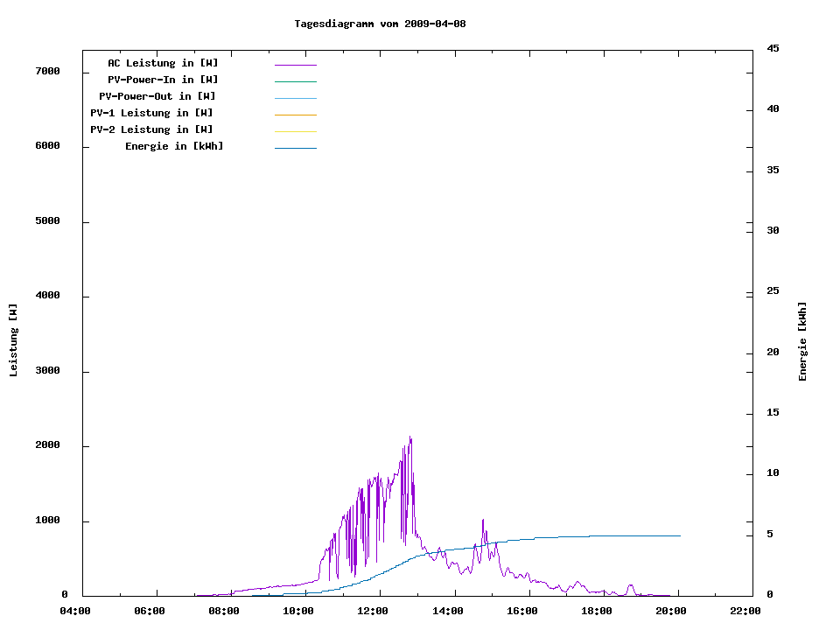Viewport: 840px width, 630px height.
Task: Click the yellow PV-2 Leistung legend line
Action: pos(295,131)
